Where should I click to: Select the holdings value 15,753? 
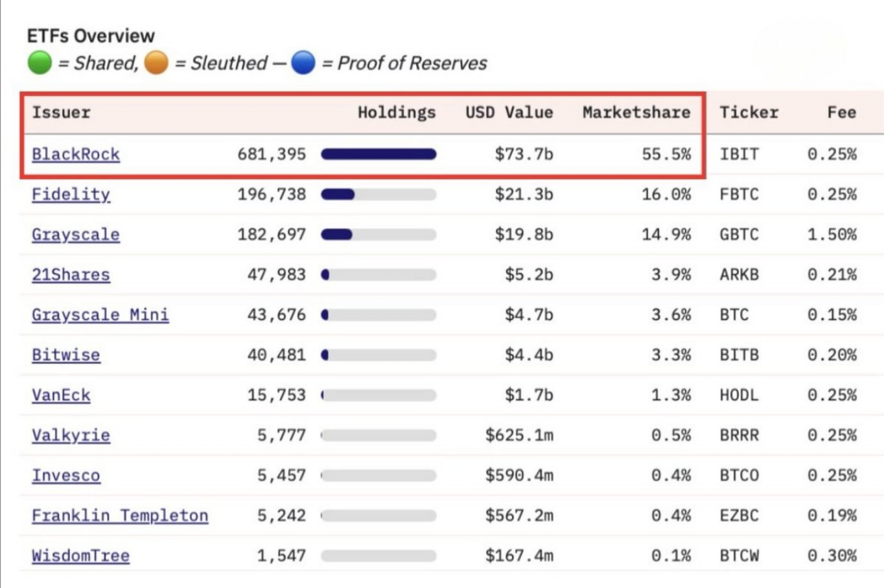point(277,395)
